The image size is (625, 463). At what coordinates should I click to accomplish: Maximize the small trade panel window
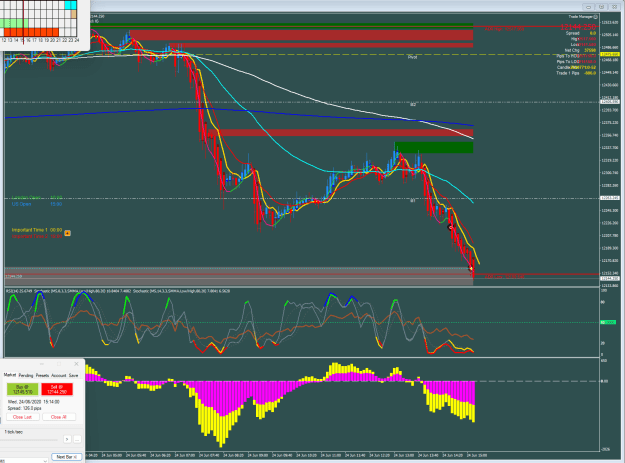tap(59, 364)
